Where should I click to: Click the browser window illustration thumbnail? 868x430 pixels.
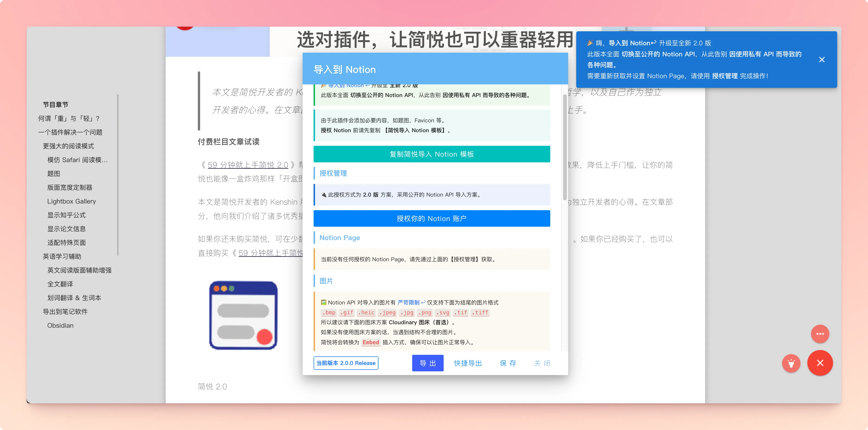243,315
